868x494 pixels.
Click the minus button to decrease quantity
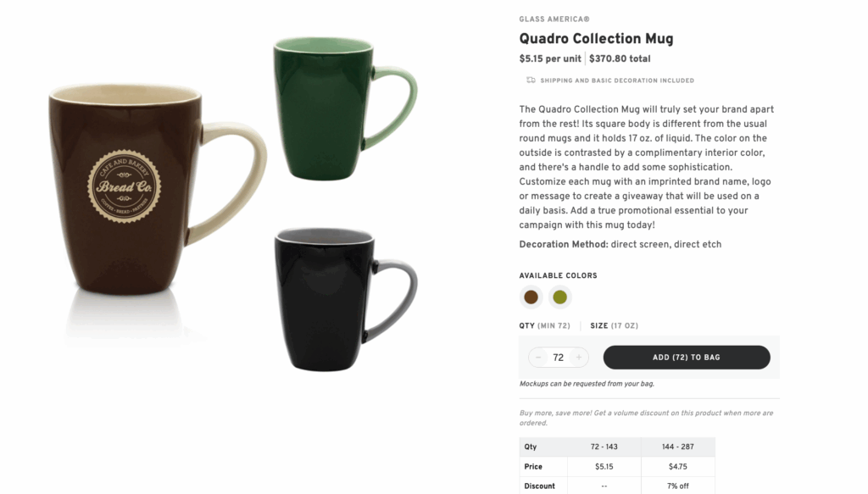[x=538, y=357]
